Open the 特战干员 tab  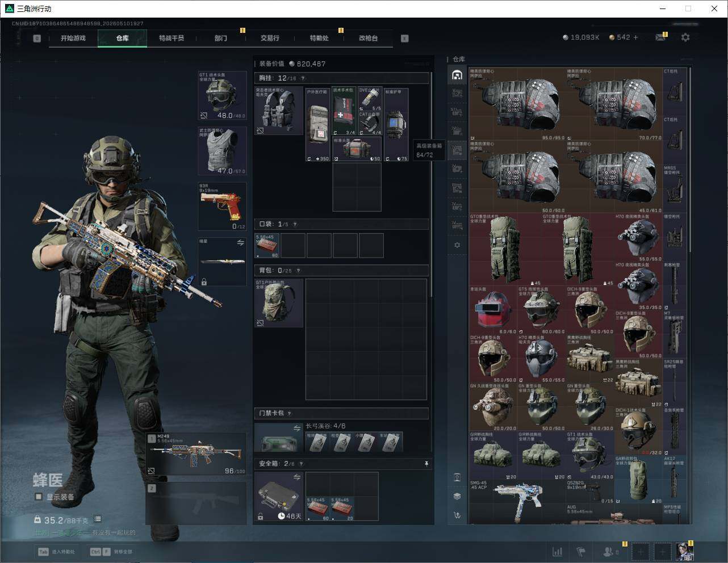coord(171,38)
